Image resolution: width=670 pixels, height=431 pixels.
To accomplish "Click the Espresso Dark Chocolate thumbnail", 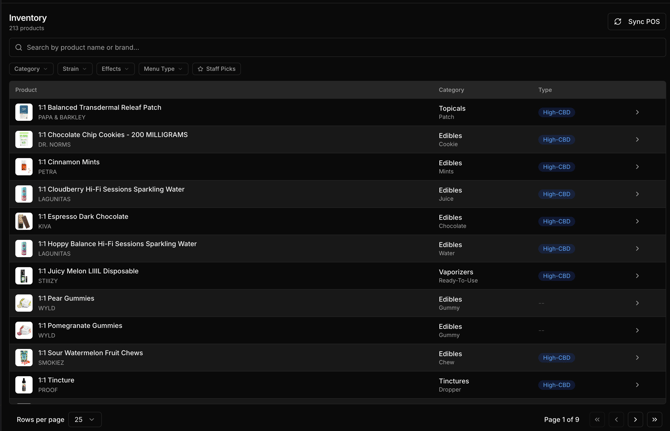I will [24, 221].
